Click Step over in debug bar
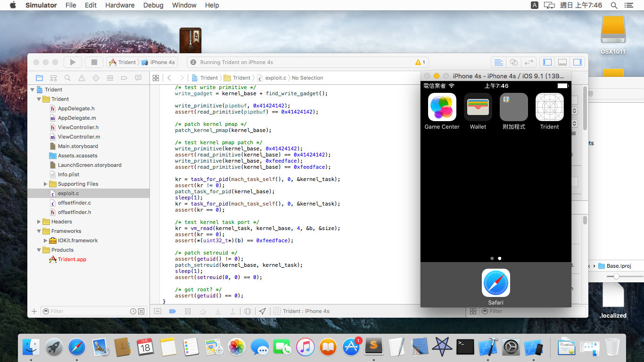The image size is (644, 362). point(203,311)
